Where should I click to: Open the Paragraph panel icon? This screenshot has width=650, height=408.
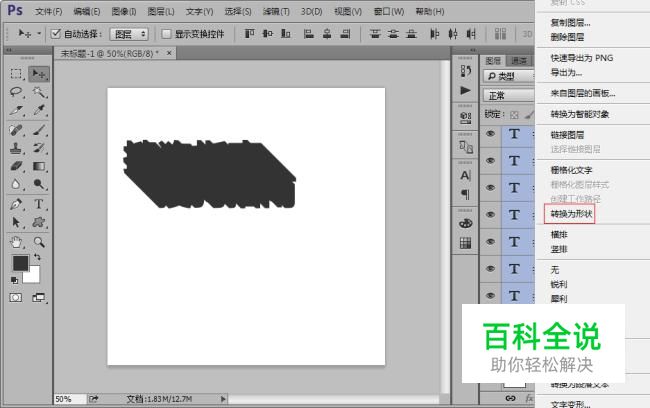(x=466, y=194)
